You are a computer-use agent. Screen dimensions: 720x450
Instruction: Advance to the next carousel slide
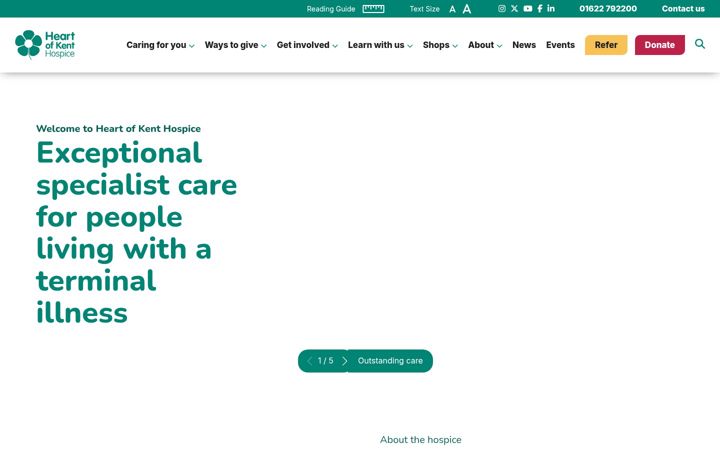click(x=345, y=361)
